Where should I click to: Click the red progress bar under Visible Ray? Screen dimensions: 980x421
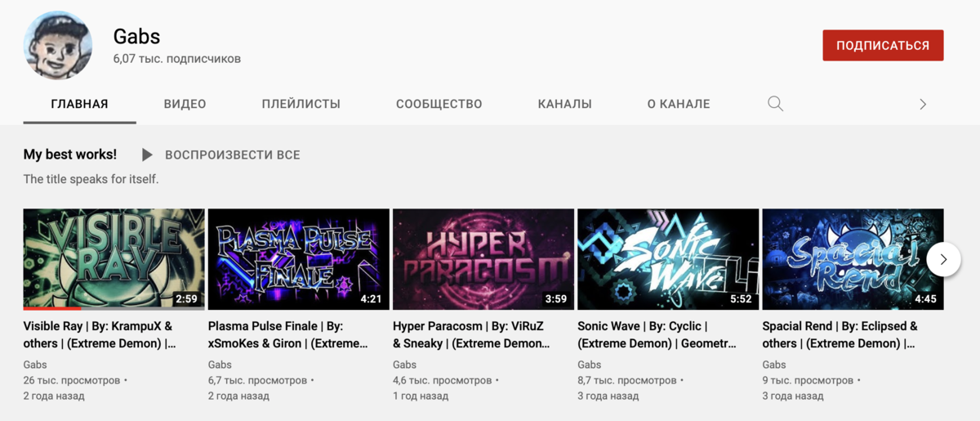pos(52,308)
